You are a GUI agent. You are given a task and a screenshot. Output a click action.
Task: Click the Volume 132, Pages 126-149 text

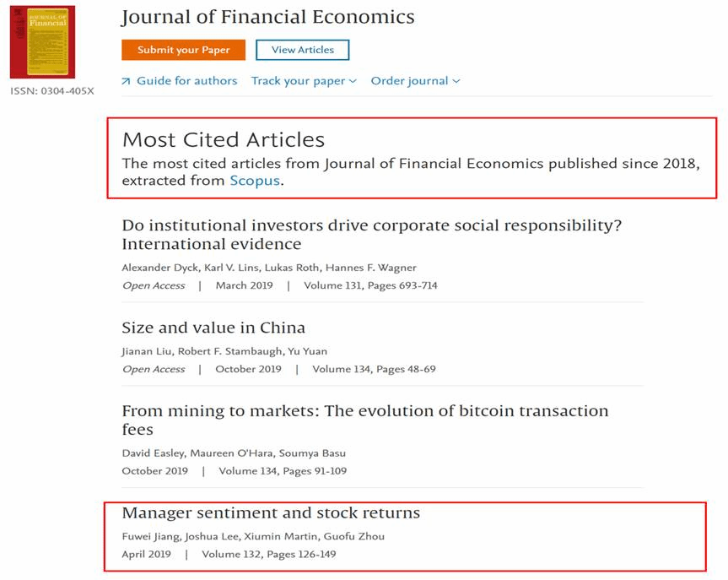coord(269,555)
